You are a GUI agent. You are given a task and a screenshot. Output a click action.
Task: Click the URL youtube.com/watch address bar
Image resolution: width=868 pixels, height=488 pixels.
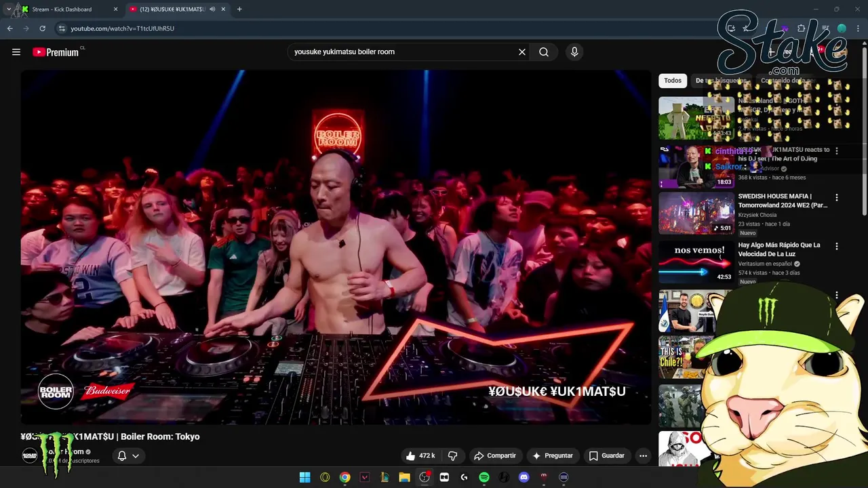pos(123,28)
